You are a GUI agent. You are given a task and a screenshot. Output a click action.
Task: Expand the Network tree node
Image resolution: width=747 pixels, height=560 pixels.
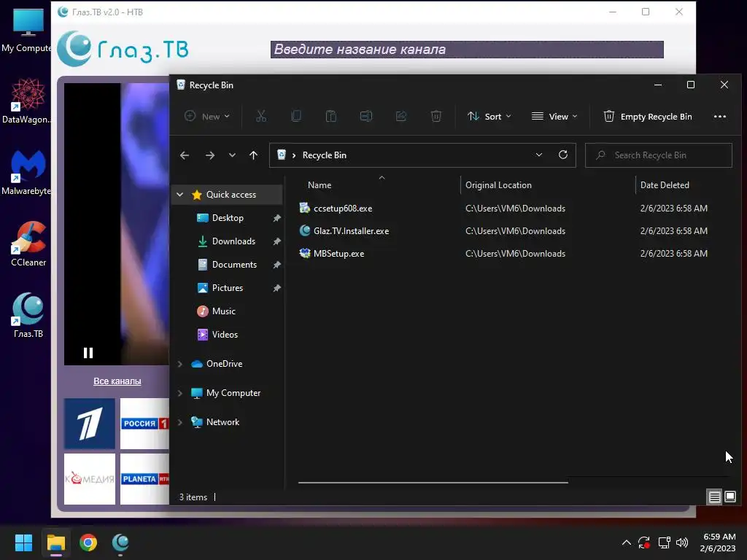pos(180,422)
